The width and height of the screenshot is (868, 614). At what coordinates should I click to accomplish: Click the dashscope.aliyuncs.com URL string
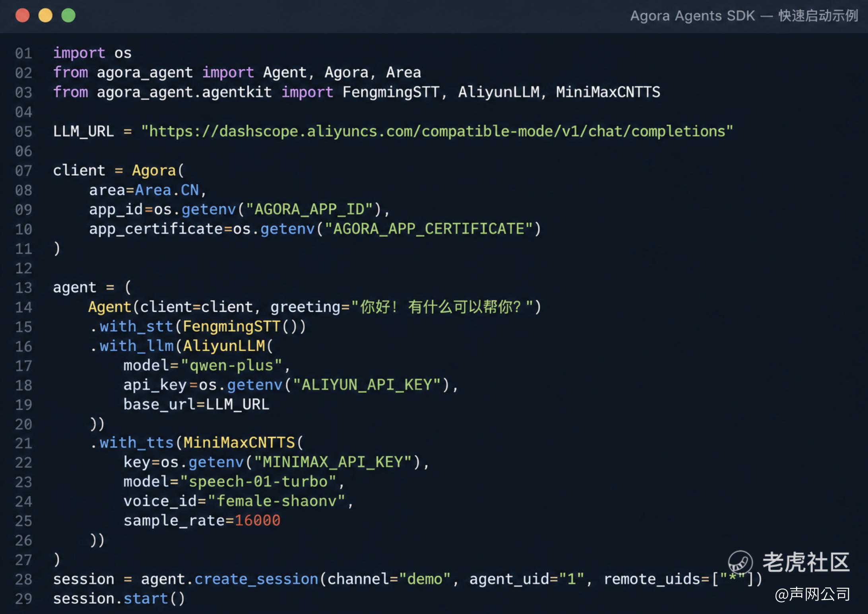tap(437, 131)
